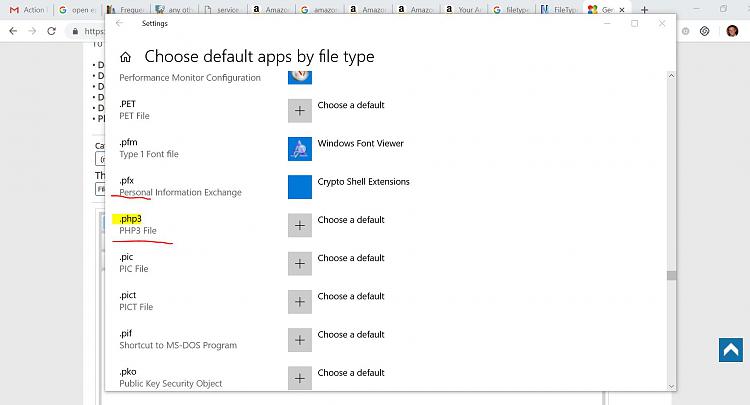Click the 'PET File' description text
This screenshot has width=750, height=405.
tap(134, 116)
